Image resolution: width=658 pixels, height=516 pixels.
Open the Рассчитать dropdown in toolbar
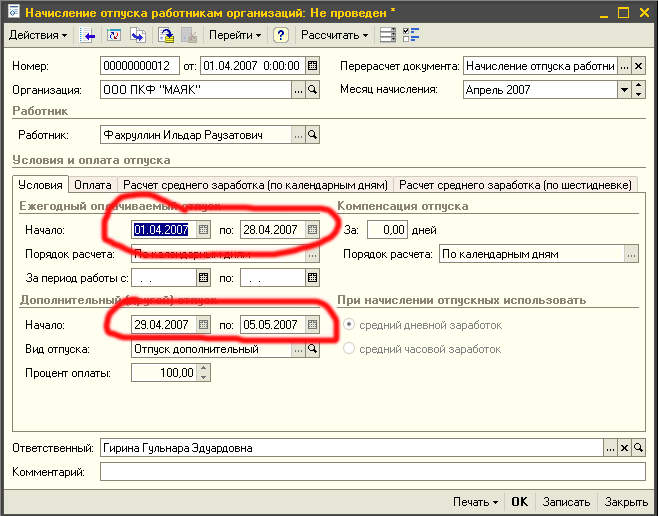pyautogui.click(x=335, y=35)
